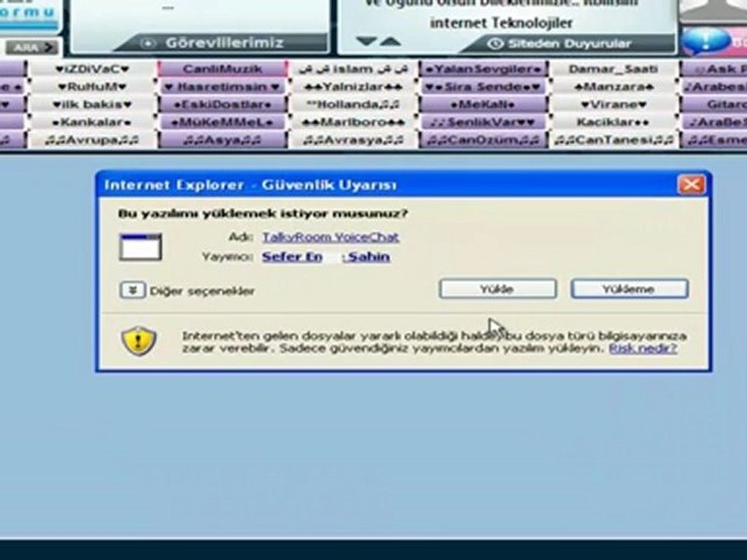Click the program window icon in dialog
This screenshot has width=747, height=560.
pos(141,247)
